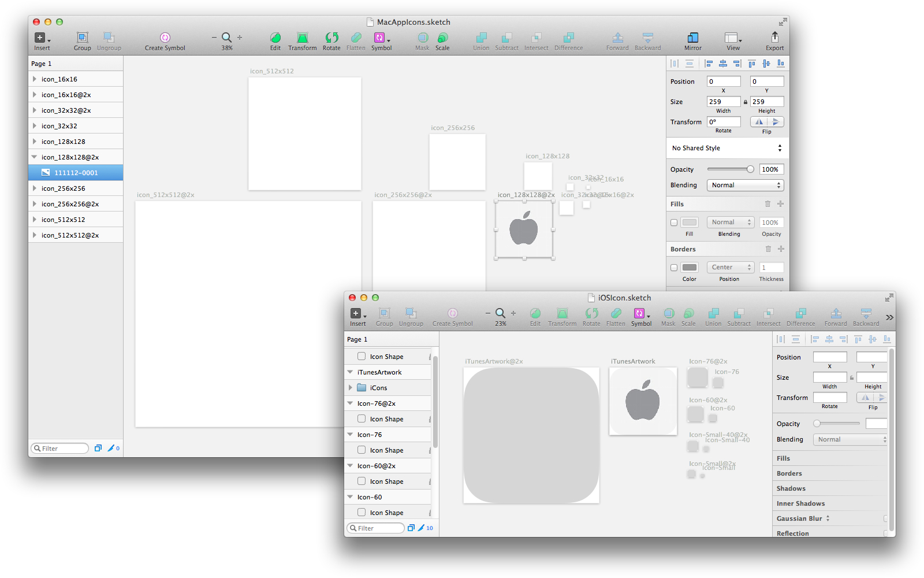Add a new border with Borders plus
This screenshot has height=578, width=924.
[x=781, y=249]
